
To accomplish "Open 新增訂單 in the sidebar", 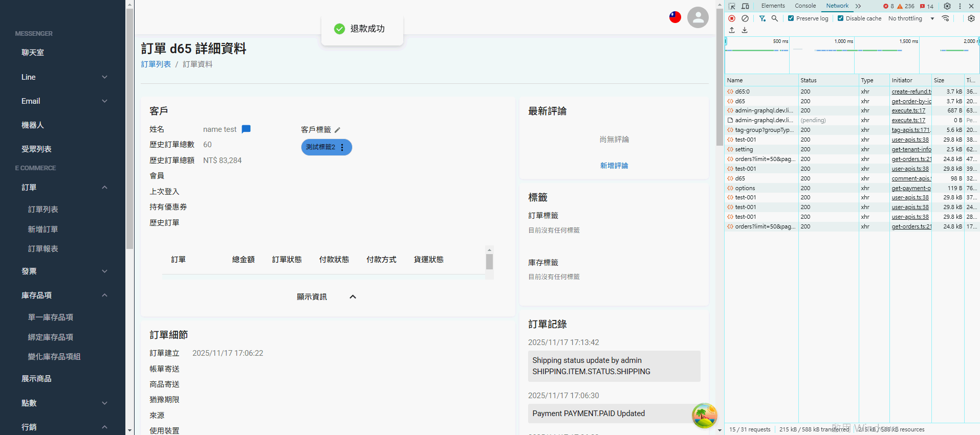I will coord(43,230).
